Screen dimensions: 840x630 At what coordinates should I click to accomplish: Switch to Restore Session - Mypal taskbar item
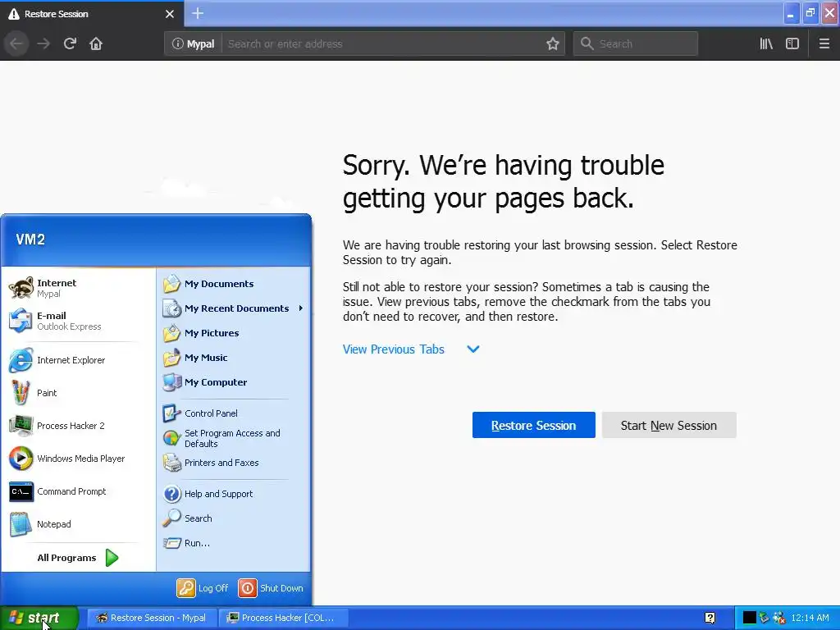[x=152, y=618]
